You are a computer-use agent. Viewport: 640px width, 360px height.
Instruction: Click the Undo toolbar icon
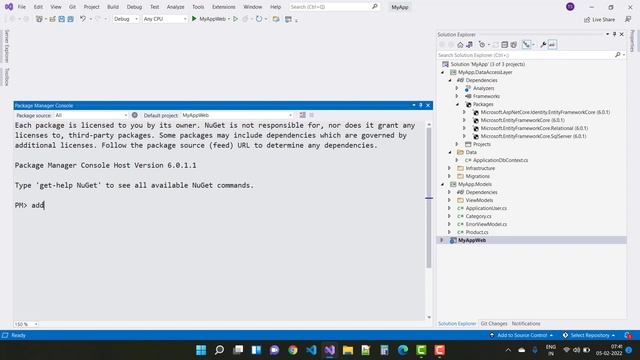click(83, 19)
